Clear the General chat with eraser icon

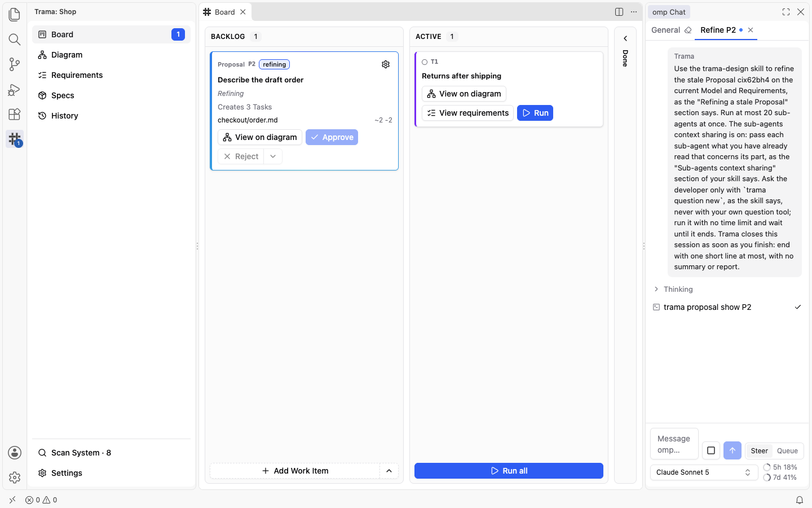click(688, 30)
